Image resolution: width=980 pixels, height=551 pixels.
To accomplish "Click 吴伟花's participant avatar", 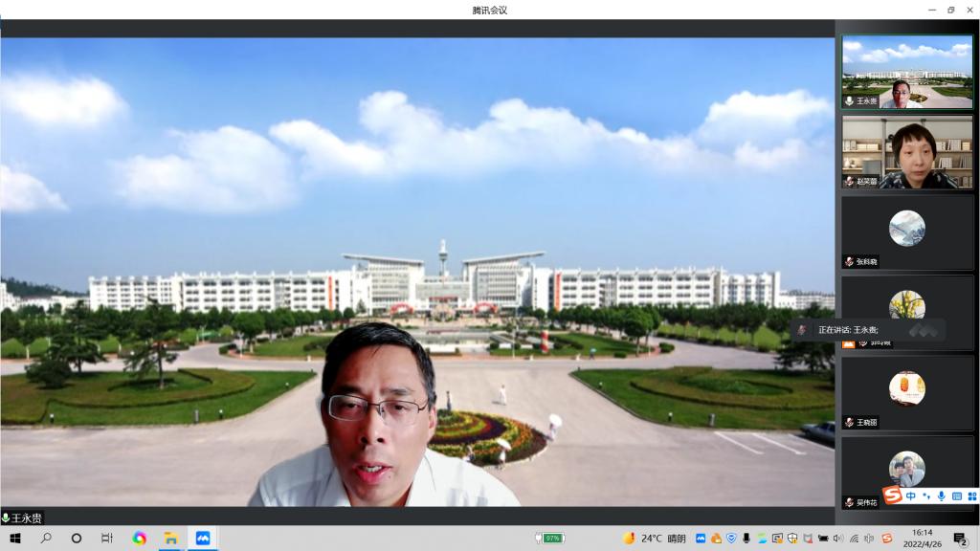I will [906, 468].
